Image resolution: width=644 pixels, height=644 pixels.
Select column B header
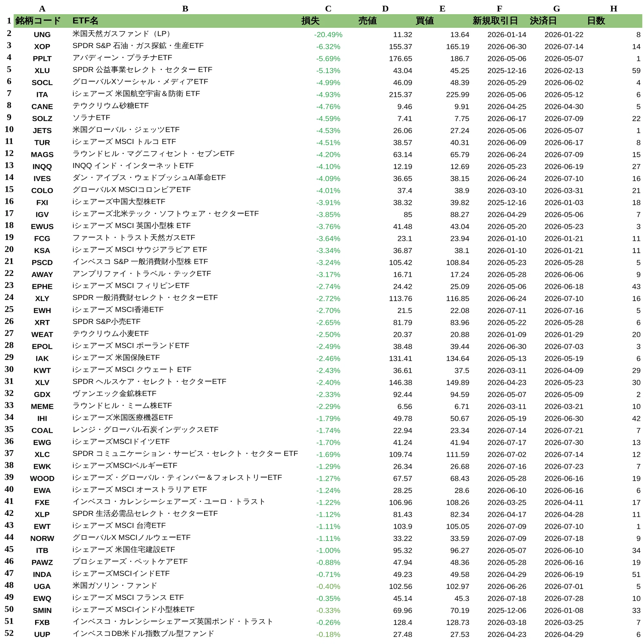tap(185, 9)
